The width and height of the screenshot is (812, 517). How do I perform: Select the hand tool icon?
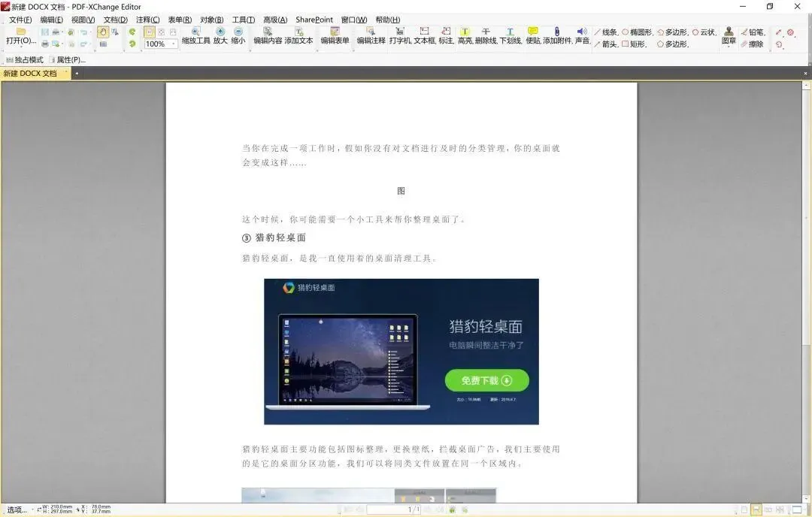tap(102, 32)
